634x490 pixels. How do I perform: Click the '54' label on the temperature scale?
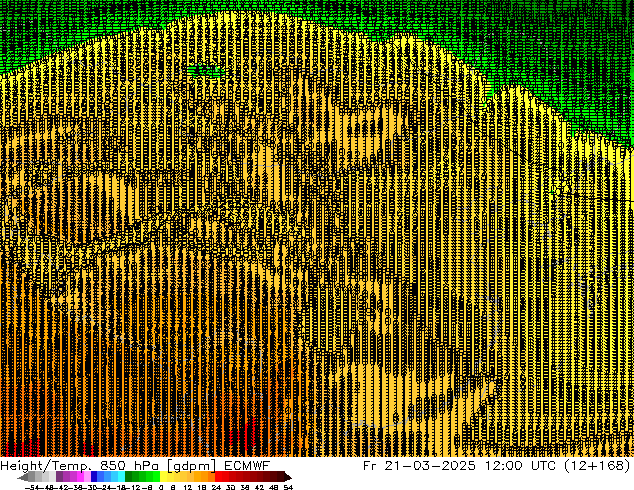(288, 488)
